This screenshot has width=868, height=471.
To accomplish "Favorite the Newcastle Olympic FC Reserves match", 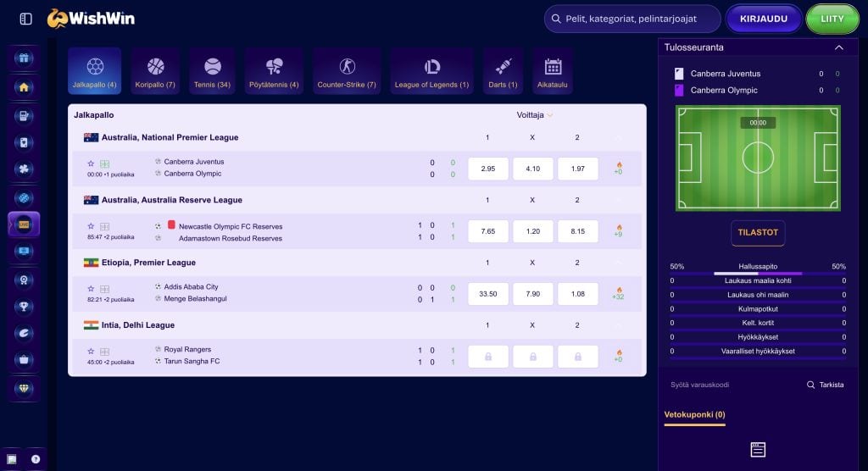I will [91, 226].
